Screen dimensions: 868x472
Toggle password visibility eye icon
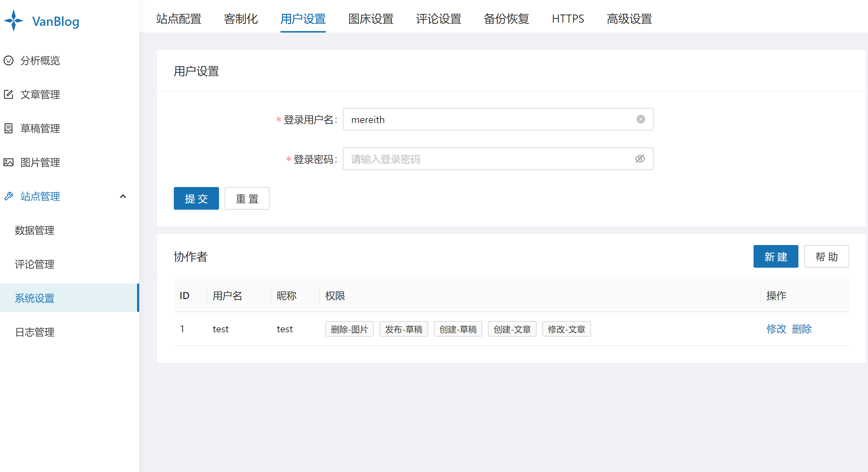coord(640,159)
